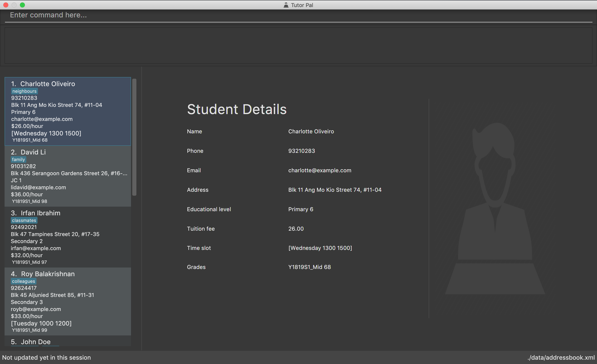
Task: Click Blk 47 Tampines Street 20 address
Action: [x=55, y=234]
